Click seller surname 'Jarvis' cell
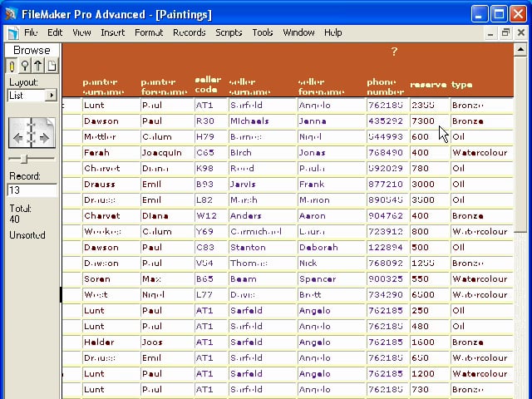The image size is (532, 399). click(x=263, y=185)
